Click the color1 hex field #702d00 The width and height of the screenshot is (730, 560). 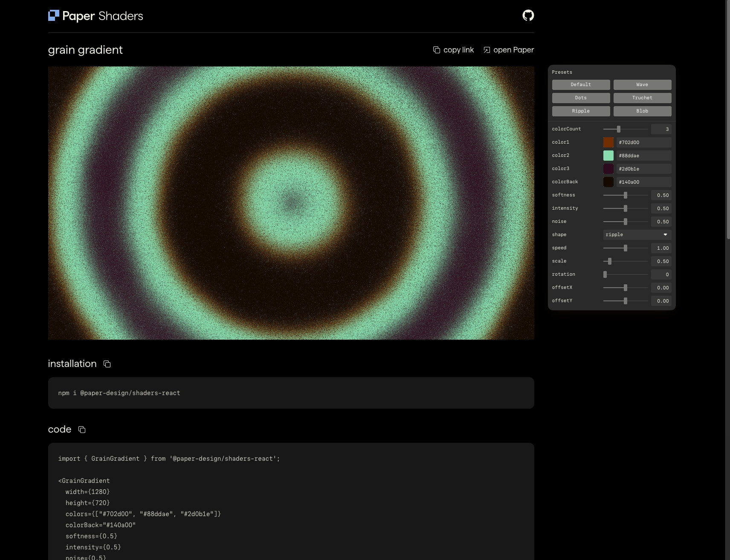point(644,142)
